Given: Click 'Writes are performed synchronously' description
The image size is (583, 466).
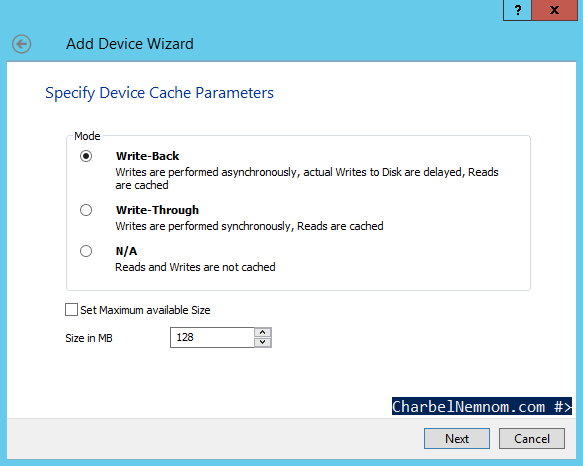Looking at the screenshot, I should point(249,226).
